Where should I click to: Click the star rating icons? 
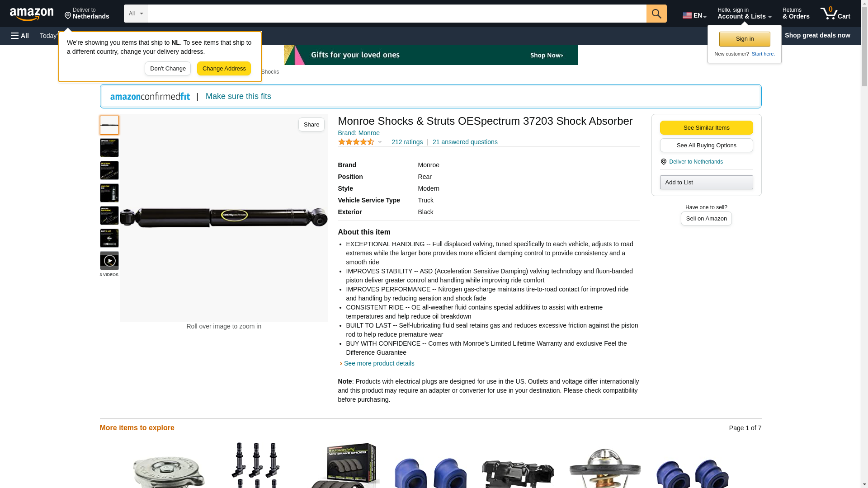coord(356,142)
